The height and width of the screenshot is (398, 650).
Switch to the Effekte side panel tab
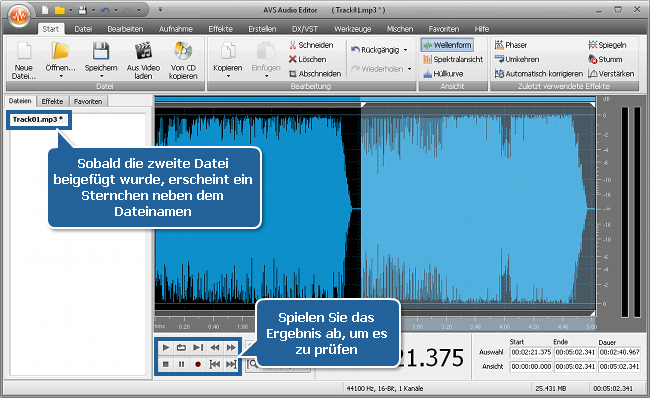pyautogui.click(x=52, y=101)
